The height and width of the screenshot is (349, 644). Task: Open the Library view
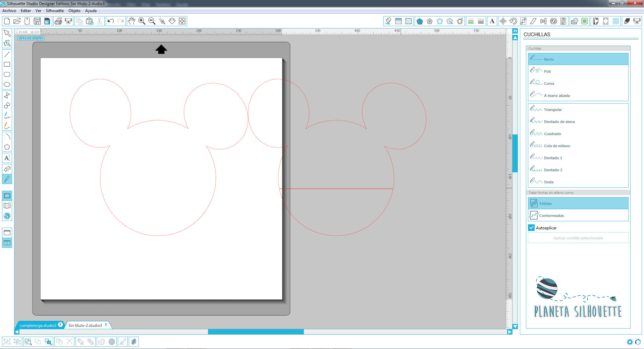pyautogui.click(x=7, y=206)
